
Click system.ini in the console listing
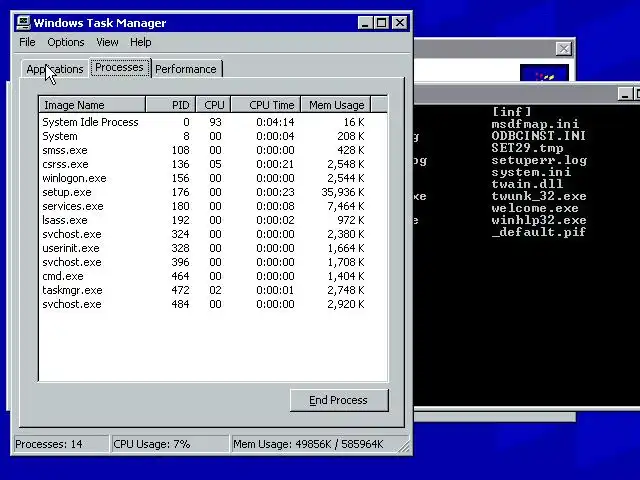(x=531, y=172)
